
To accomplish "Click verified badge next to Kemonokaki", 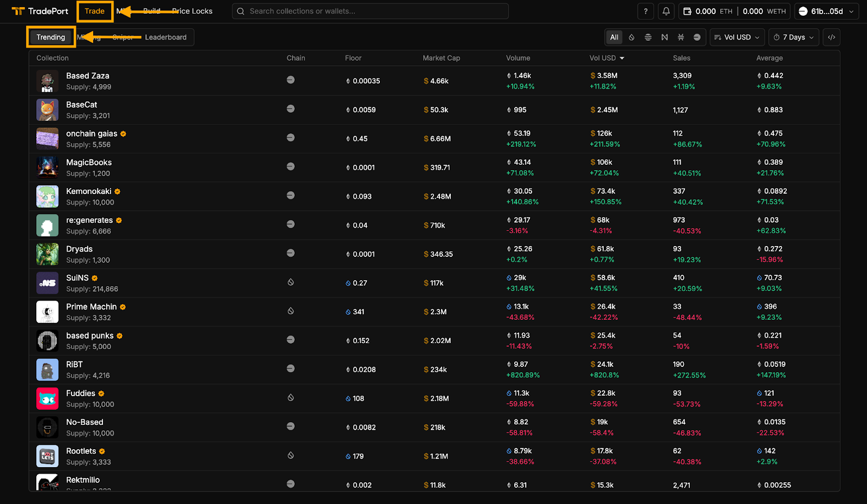I will [x=117, y=191].
